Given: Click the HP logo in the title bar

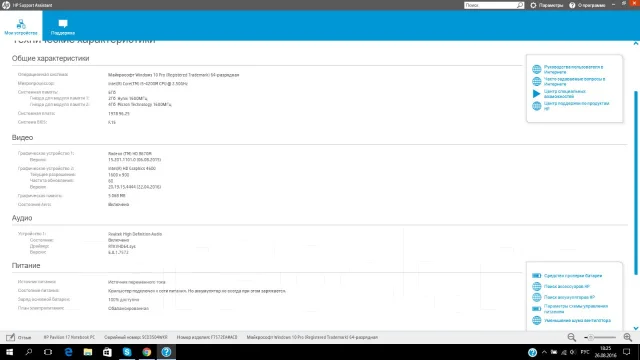Looking at the screenshot, I should pos(6,5).
